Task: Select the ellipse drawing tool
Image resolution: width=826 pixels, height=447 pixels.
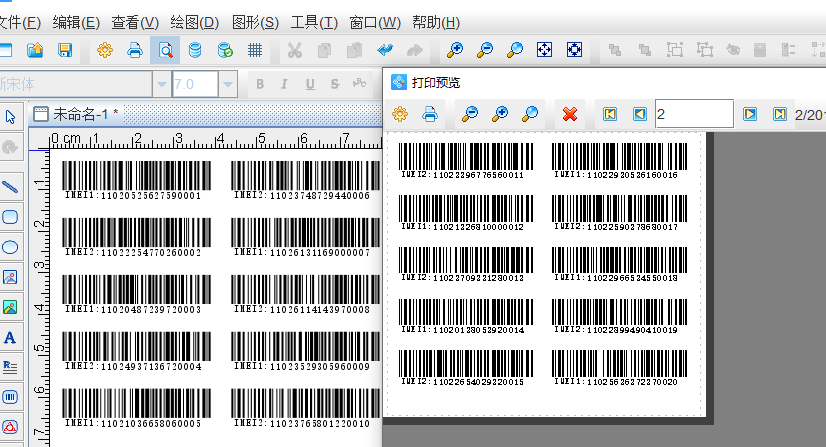Action: [11, 247]
